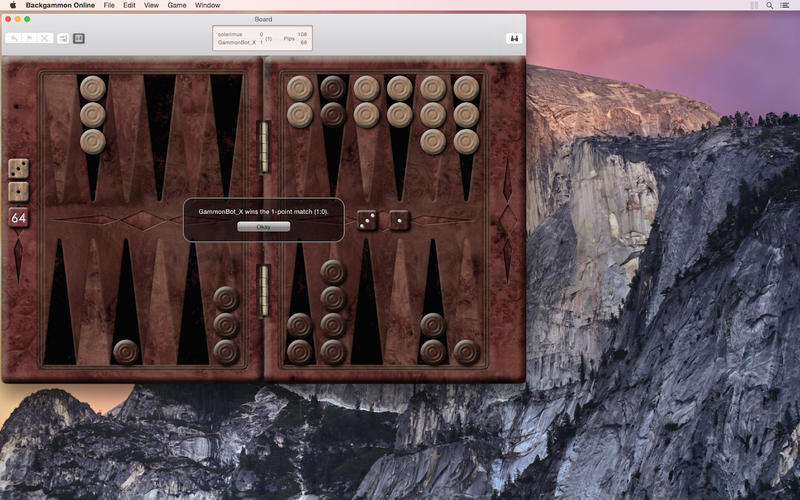Click the dark die showing three
Image resolution: width=800 pixels, height=500 pixels.
[367, 219]
